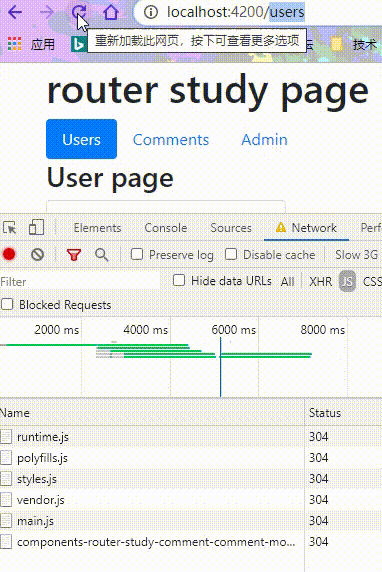Image resolution: width=382 pixels, height=572 pixels.
Task: Focus the network Filter text field
Action: click(80, 282)
